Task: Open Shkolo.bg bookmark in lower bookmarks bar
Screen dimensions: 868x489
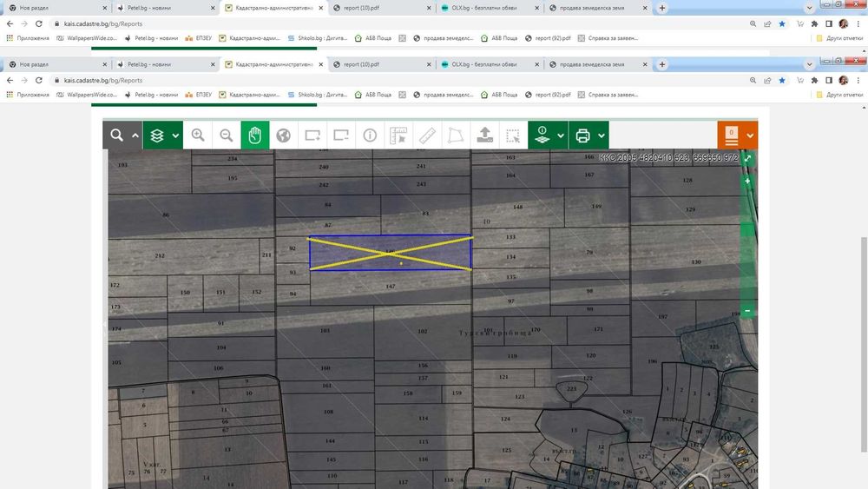Action: coord(317,95)
